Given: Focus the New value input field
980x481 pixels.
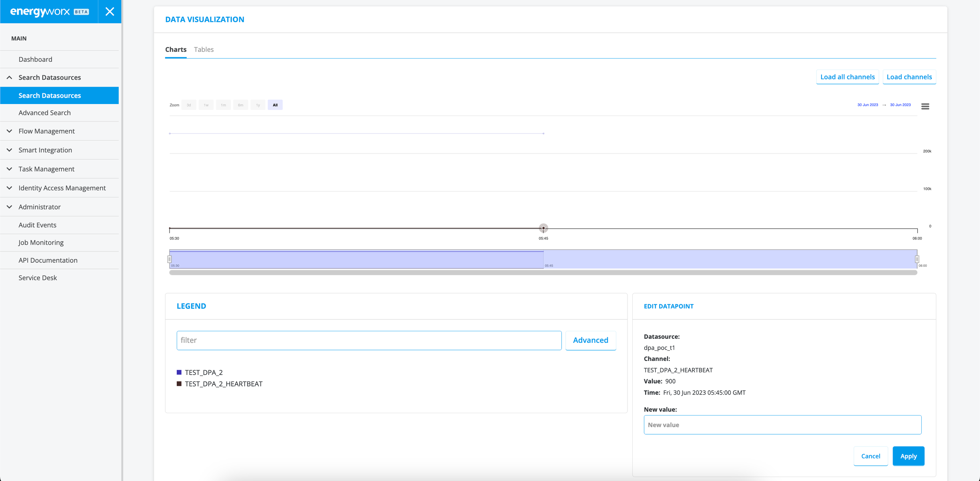Looking at the screenshot, I should pyautogui.click(x=782, y=425).
